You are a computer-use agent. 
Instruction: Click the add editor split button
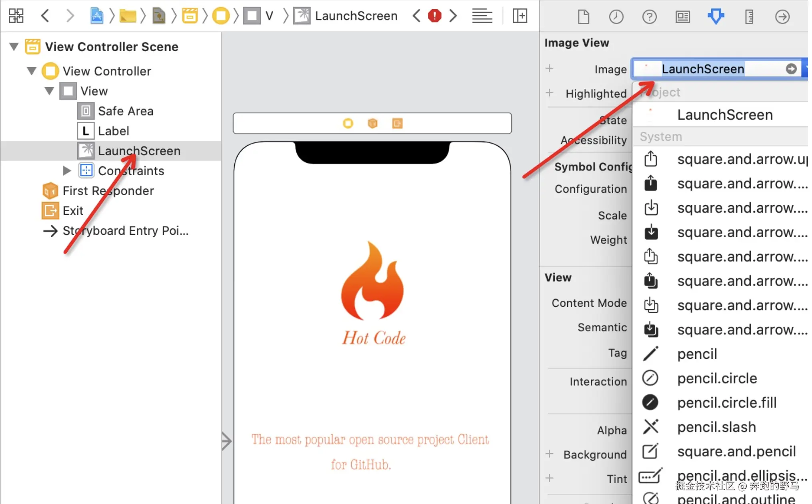pyautogui.click(x=520, y=16)
